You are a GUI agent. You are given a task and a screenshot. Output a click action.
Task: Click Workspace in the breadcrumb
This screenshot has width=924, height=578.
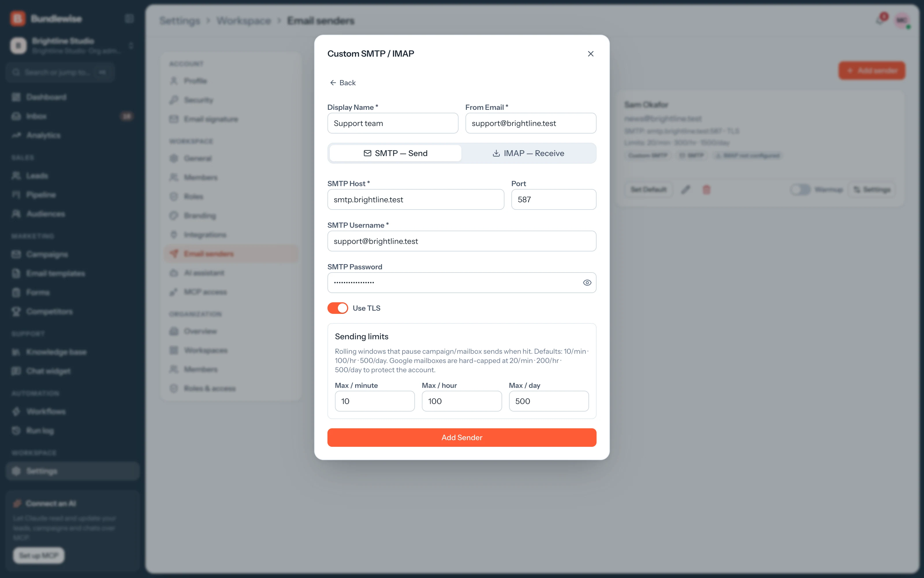click(244, 21)
